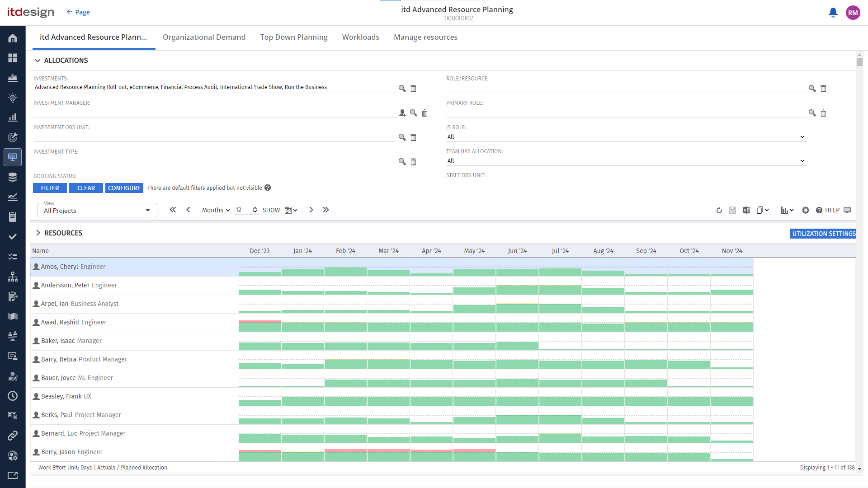Open the Months period dropdown
Image resolution: width=868 pixels, height=488 pixels.
(x=216, y=210)
